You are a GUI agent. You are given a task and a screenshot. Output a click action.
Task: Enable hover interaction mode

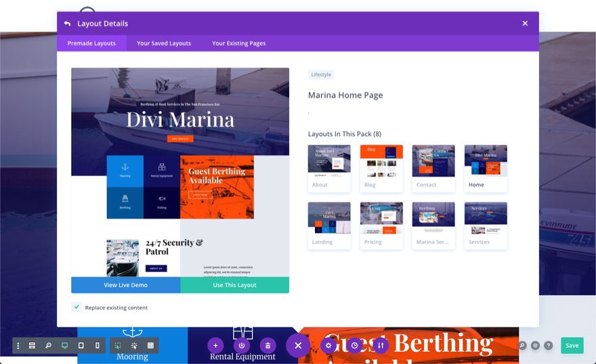pyautogui.click(x=134, y=346)
